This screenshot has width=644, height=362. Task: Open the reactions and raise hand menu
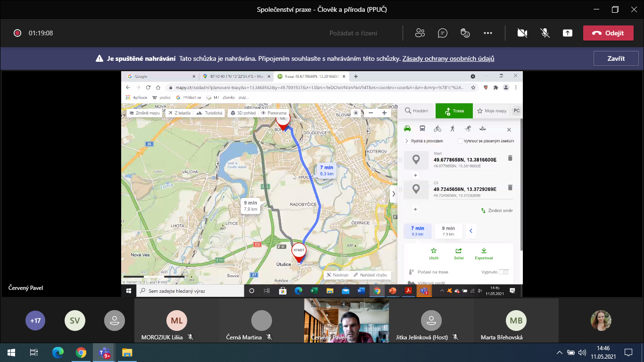(x=465, y=33)
